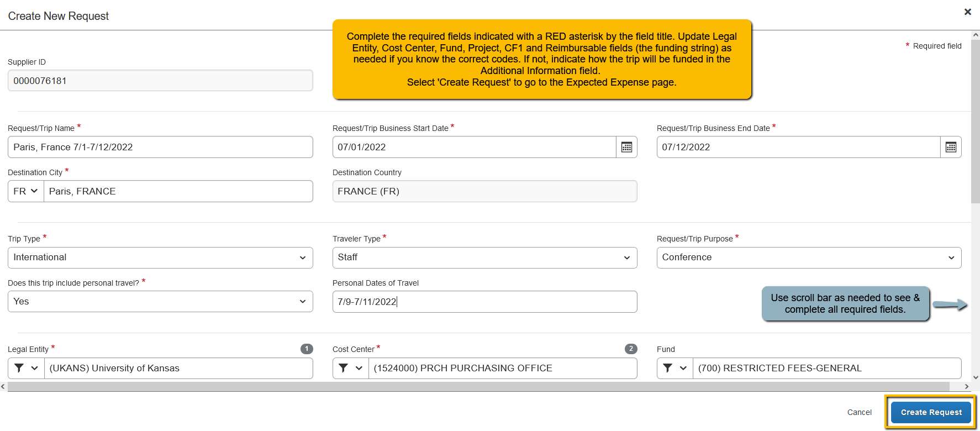Open the Traveler Type dropdown
The image size is (980, 431).
(484, 257)
